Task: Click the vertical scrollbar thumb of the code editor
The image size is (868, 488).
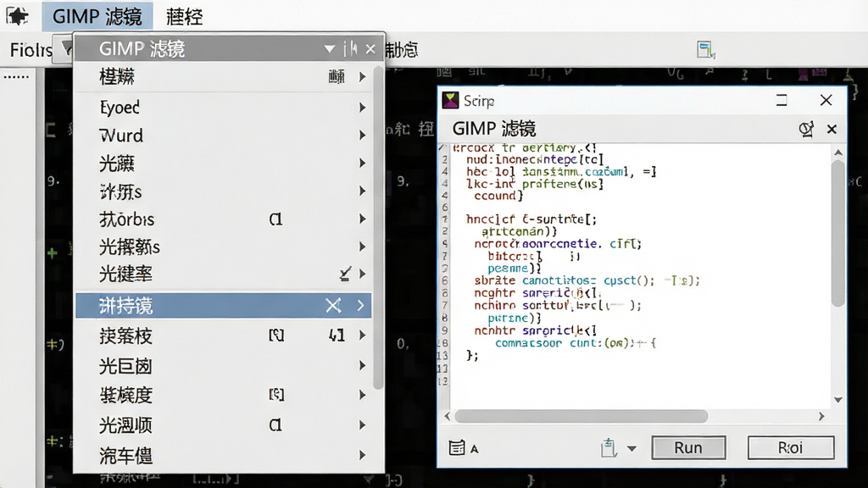Action: (x=838, y=234)
